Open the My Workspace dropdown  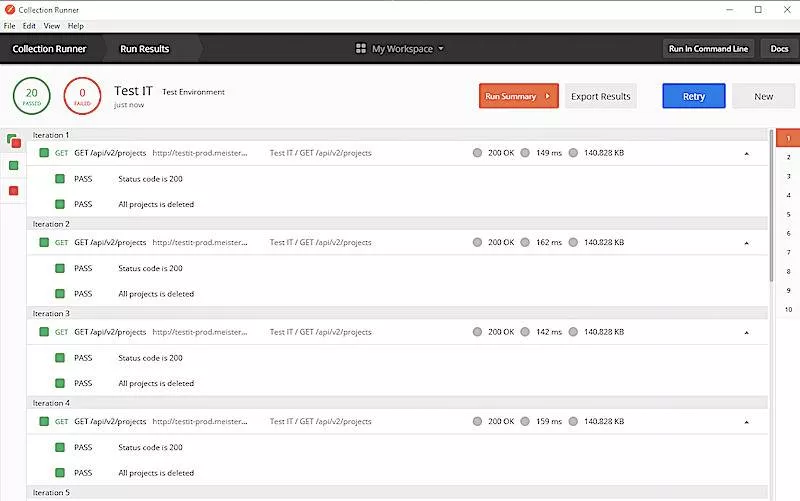click(407, 48)
